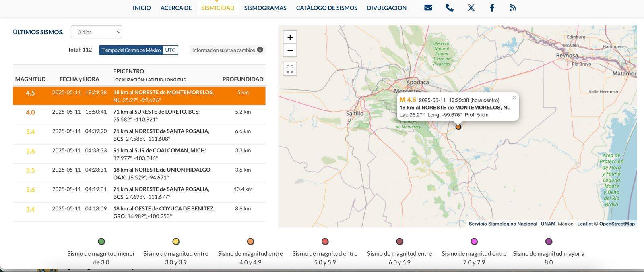Click the RSS feed icon
The image size is (644, 272).
[513, 8]
